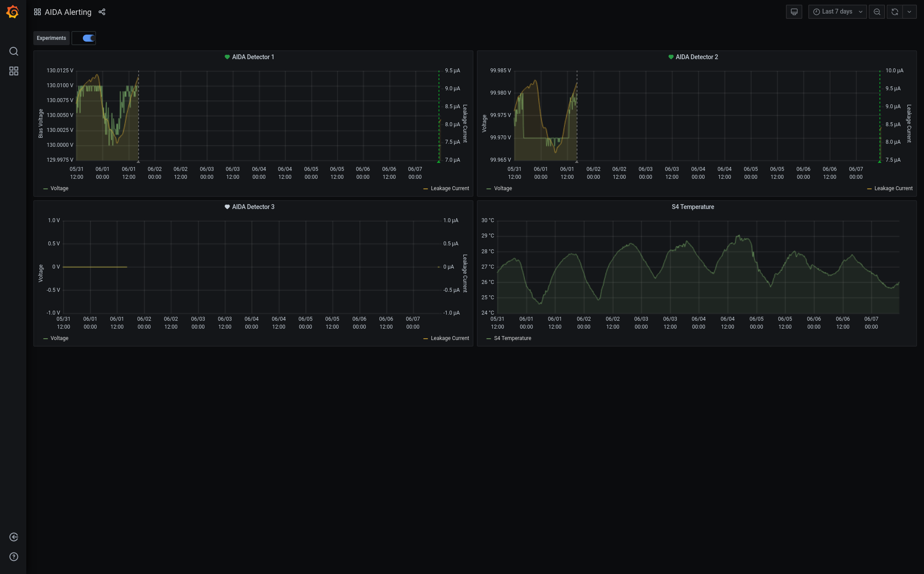Click the share dashboard icon
The height and width of the screenshot is (574, 924).
coord(102,12)
